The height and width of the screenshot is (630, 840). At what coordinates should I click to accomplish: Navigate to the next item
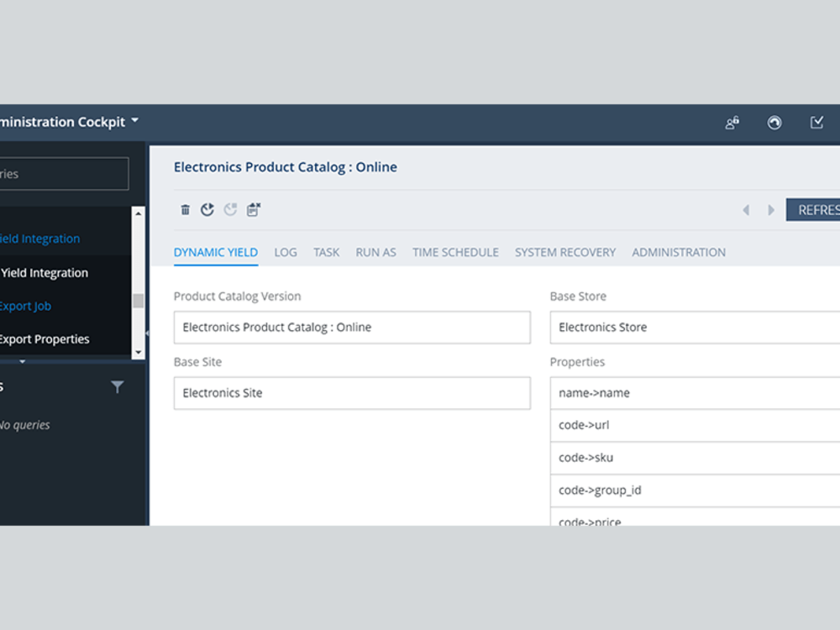(x=771, y=210)
